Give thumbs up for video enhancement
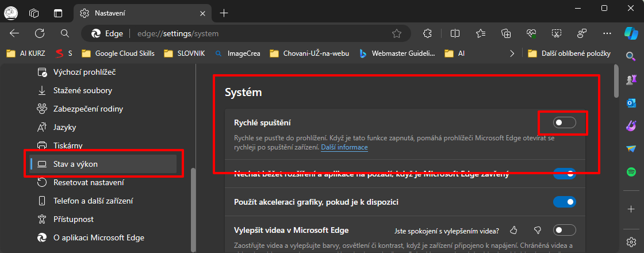This screenshot has height=253, width=644. coord(513,231)
